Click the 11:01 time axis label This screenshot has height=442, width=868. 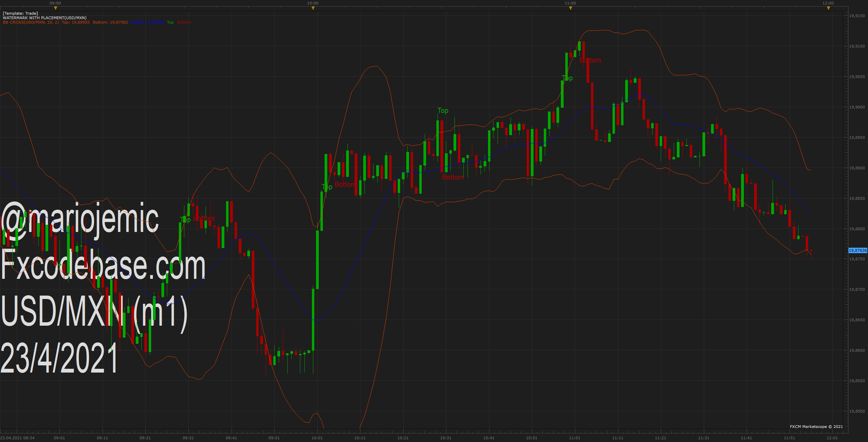[x=575, y=438]
